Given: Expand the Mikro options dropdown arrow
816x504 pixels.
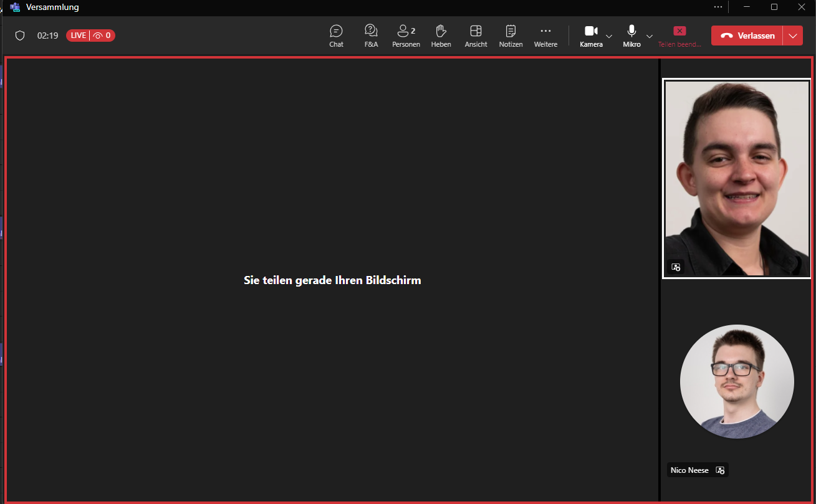Looking at the screenshot, I should 650,36.
